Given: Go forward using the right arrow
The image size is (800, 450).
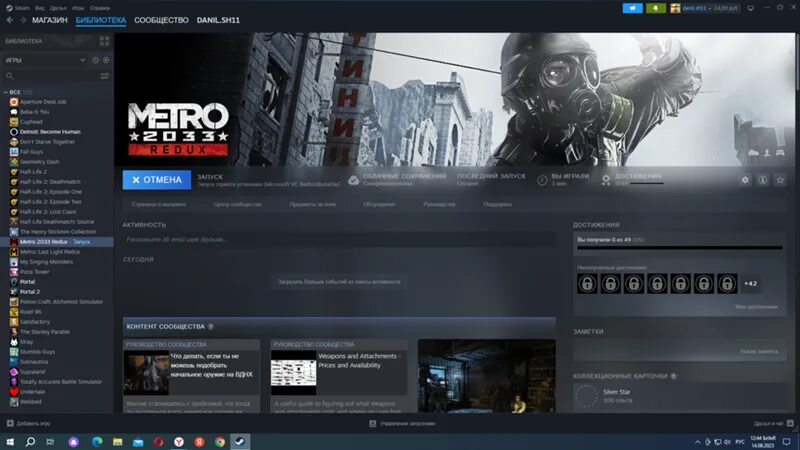Looking at the screenshot, I should click(x=22, y=20).
